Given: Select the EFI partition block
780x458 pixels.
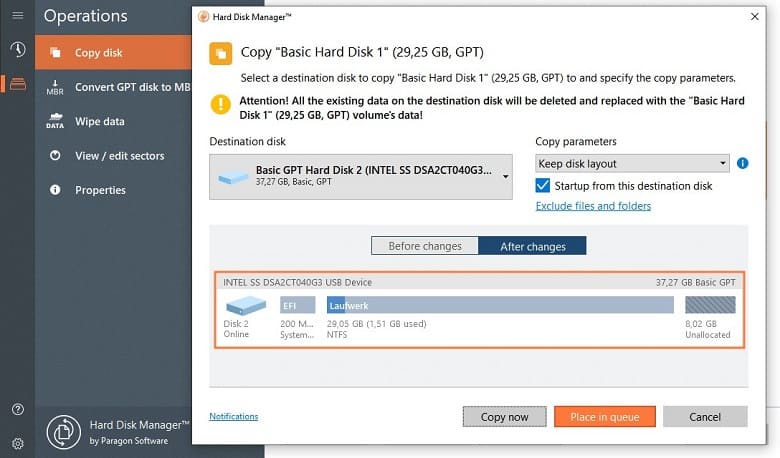Looking at the screenshot, I should tap(297, 305).
